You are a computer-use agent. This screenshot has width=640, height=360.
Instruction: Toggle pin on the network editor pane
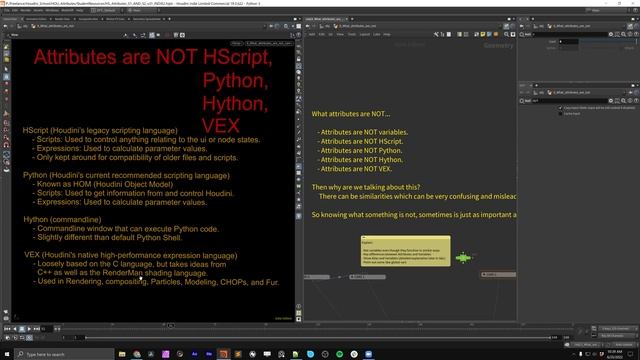click(506, 26)
